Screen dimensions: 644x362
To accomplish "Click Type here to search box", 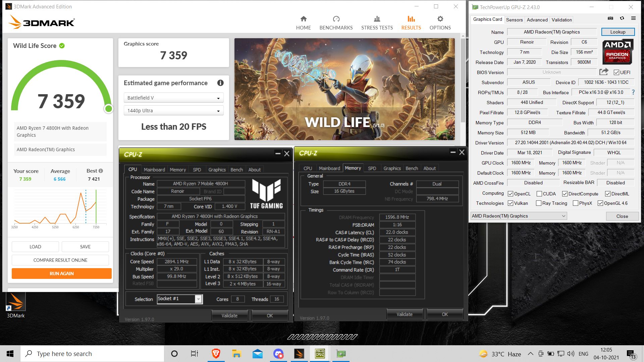I will point(93,354).
